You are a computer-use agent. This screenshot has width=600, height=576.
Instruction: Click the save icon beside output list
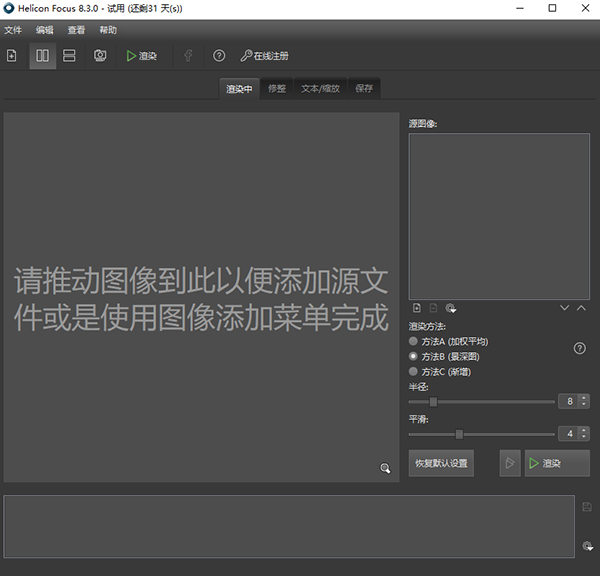(x=587, y=507)
